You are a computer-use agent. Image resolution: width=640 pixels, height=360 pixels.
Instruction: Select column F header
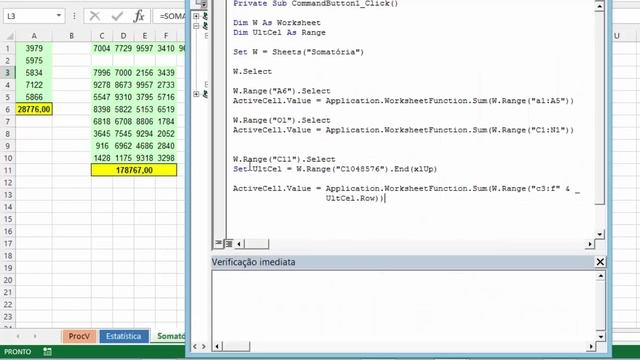(166, 36)
